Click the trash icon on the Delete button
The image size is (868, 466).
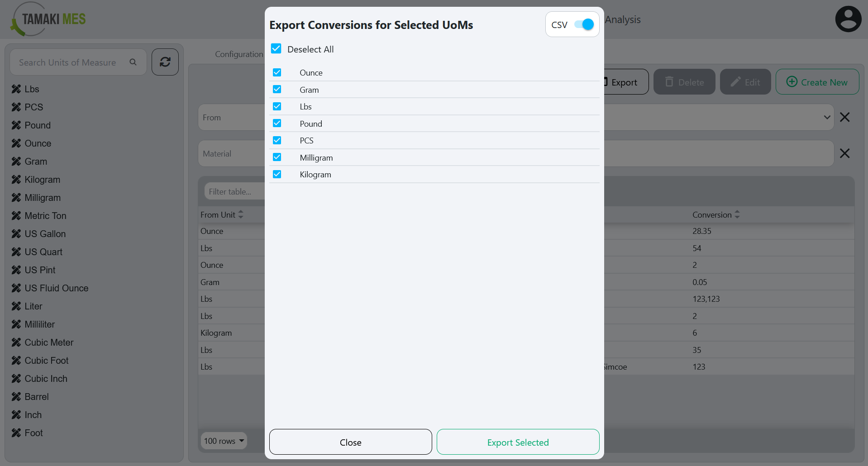pos(669,82)
